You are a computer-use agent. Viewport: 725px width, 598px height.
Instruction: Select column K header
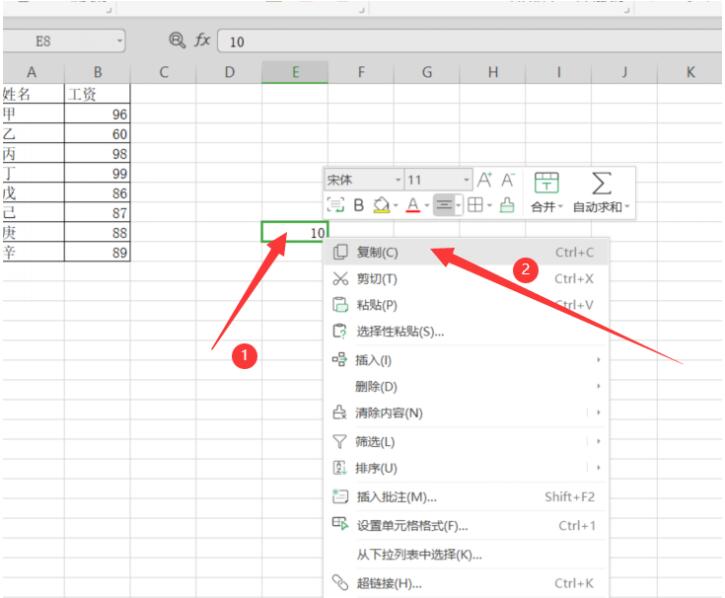[x=690, y=72]
